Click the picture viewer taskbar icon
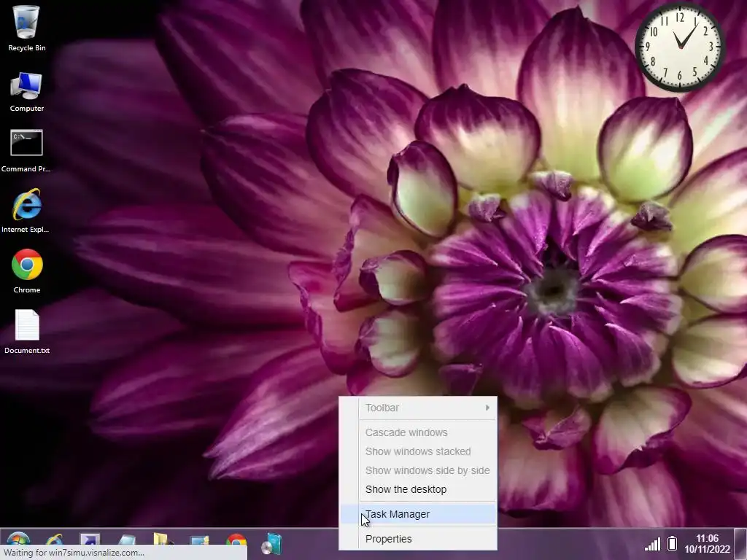The image size is (747, 560). [x=199, y=540]
